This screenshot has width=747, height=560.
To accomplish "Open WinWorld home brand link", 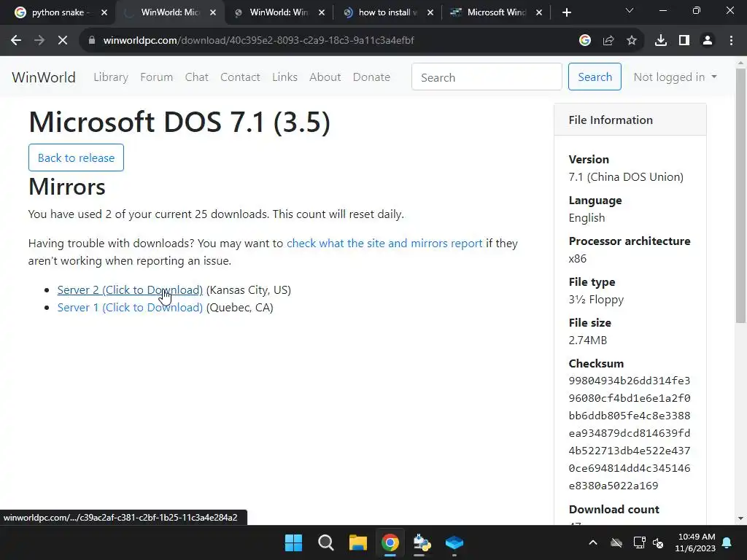I will [x=44, y=77].
